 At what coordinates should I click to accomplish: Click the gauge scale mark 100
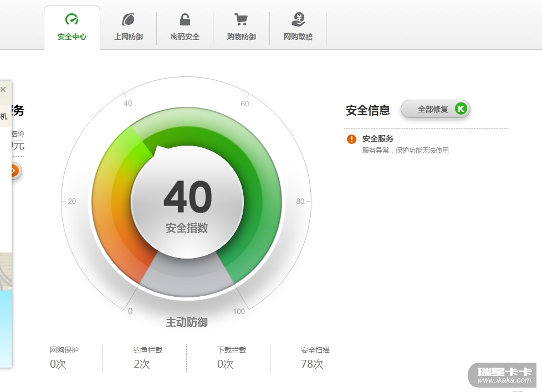[x=239, y=311]
